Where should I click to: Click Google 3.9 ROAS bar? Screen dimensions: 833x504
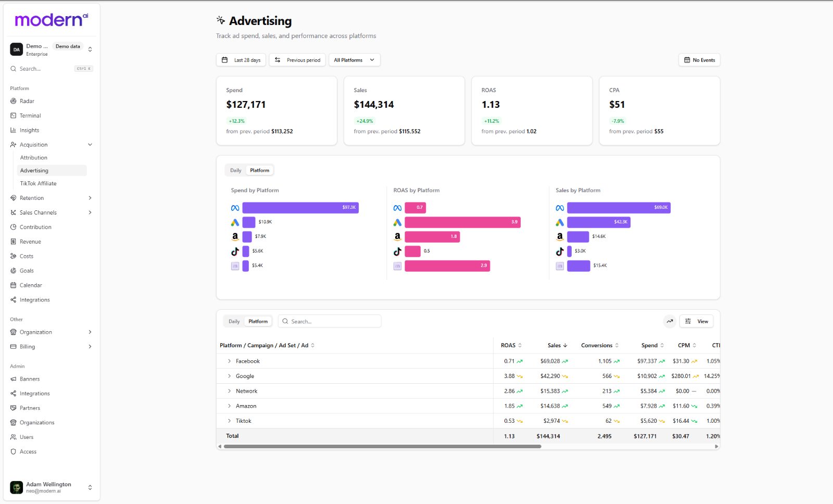[463, 222]
